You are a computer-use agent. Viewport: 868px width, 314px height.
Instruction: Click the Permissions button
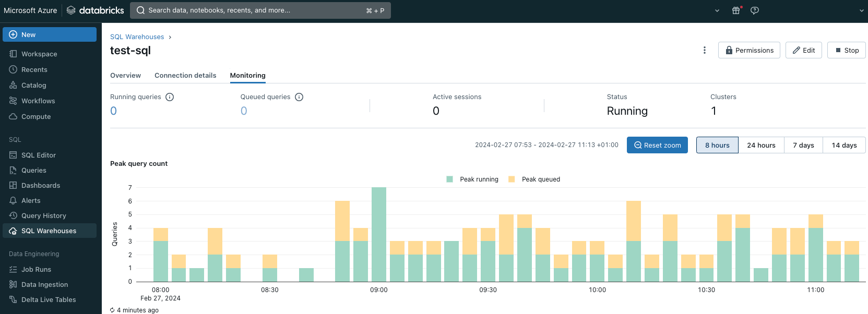point(749,50)
